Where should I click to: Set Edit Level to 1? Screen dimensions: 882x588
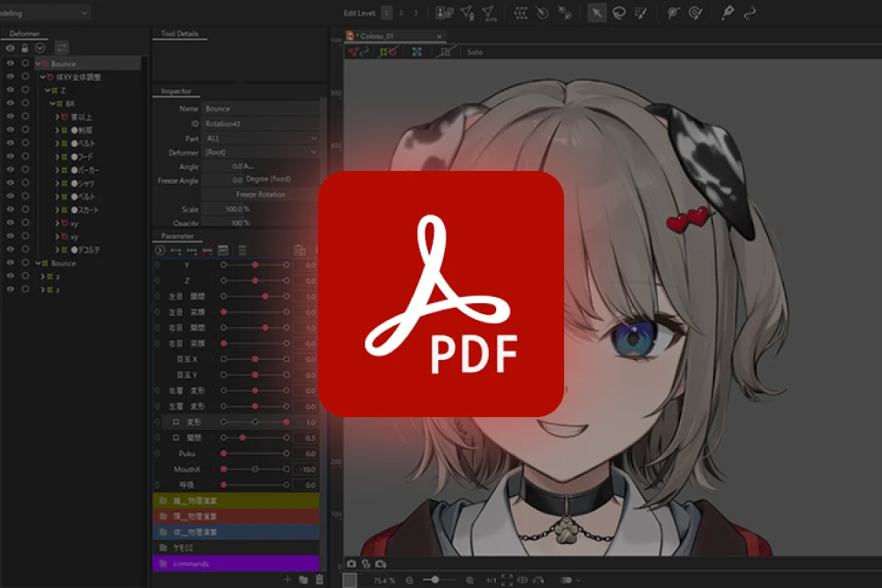click(x=387, y=13)
